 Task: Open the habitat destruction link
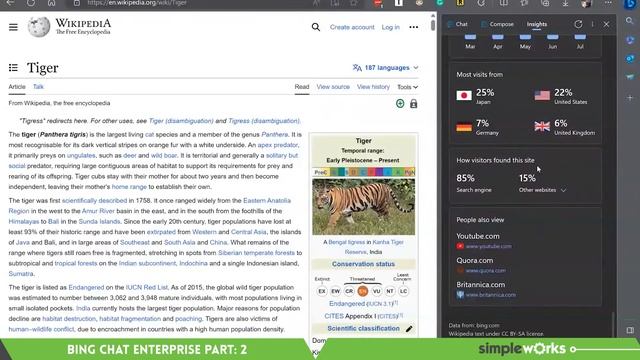pyautogui.click(x=69, y=319)
